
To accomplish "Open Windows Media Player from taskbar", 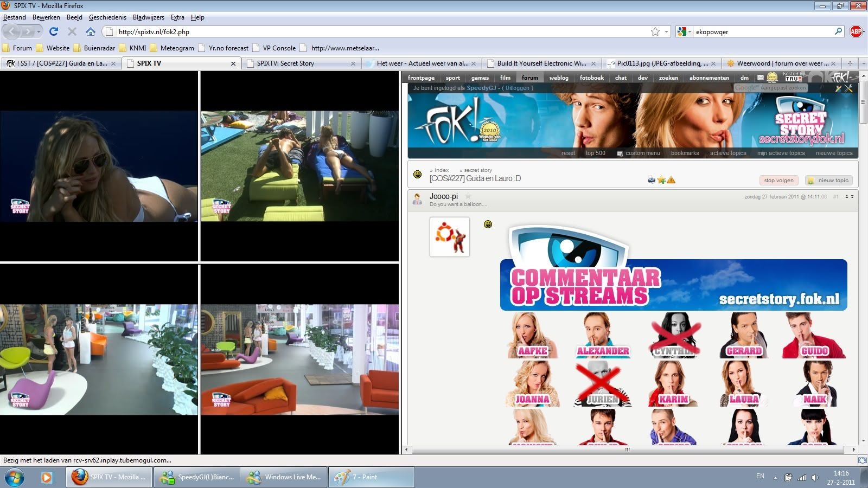I will pos(47,477).
